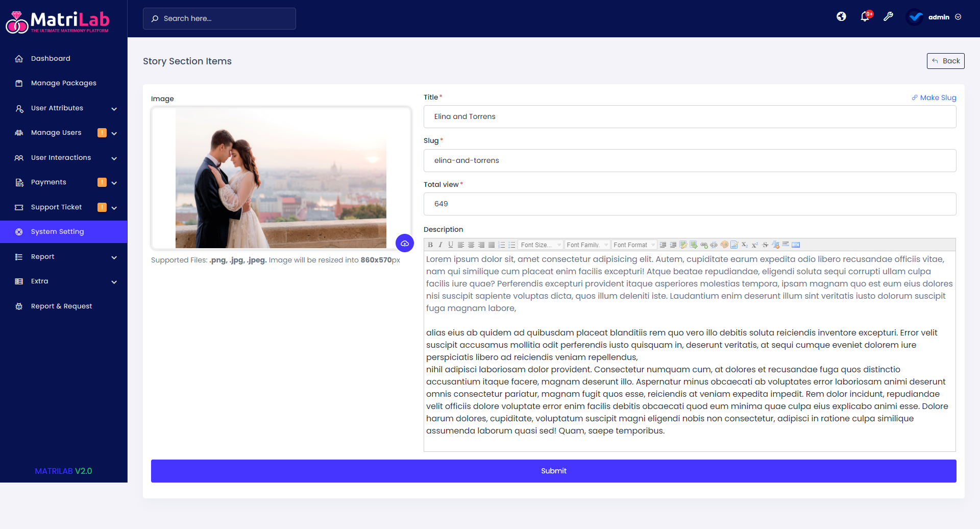
Task: Open the Font Family dropdown
Action: point(586,245)
